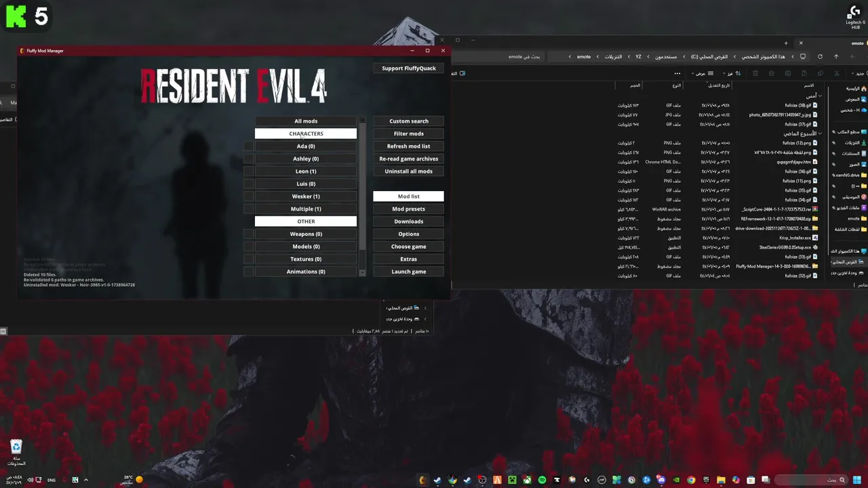The image size is (868, 488).
Task: Open the Extras page
Action: [408, 259]
